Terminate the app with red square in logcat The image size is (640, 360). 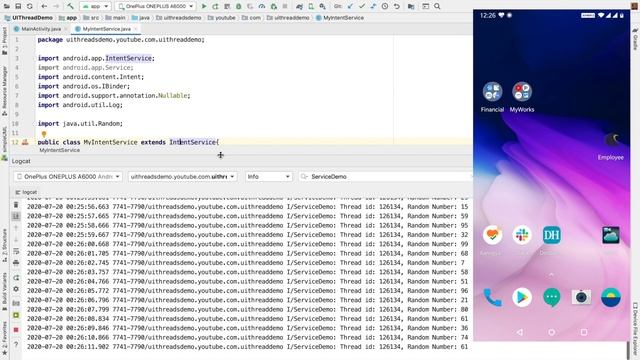[16, 329]
